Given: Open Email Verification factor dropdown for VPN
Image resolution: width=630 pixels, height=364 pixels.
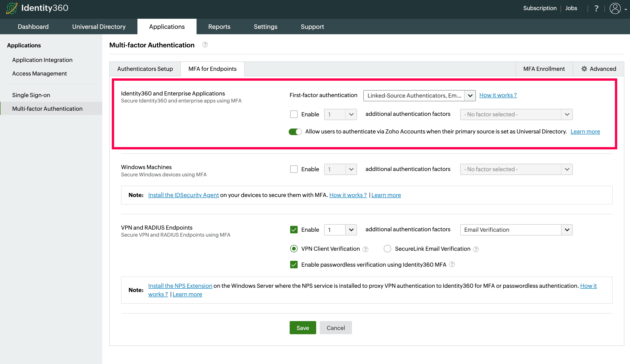Looking at the screenshot, I should (x=566, y=230).
